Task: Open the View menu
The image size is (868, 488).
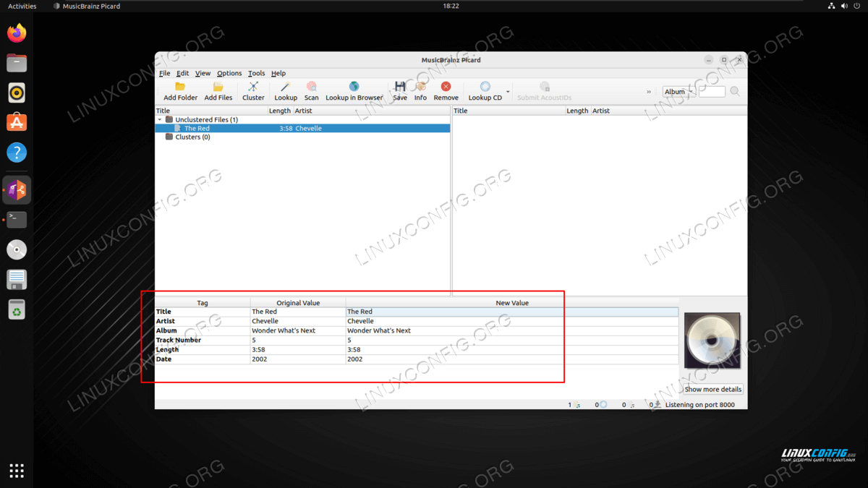Action: pyautogui.click(x=203, y=73)
